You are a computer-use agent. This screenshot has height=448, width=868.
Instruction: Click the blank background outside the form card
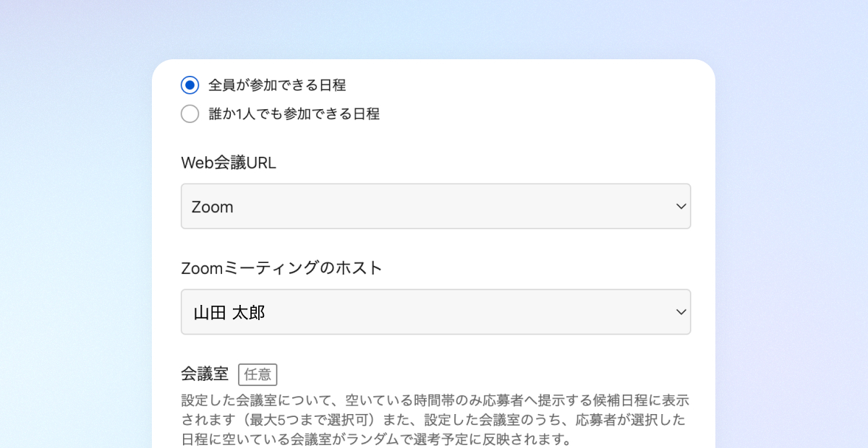[72, 217]
